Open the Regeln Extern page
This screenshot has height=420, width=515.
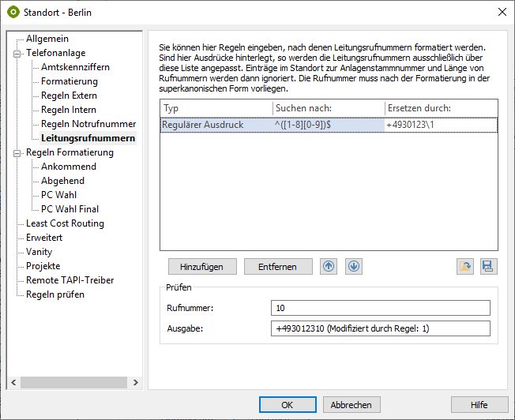(x=69, y=96)
